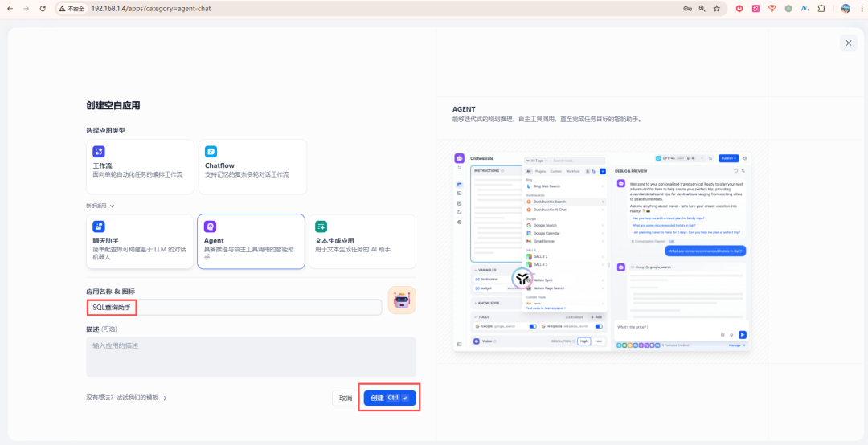The width and height of the screenshot is (868, 445).
Task: Bookmark this page with the star icon
Action: click(716, 9)
